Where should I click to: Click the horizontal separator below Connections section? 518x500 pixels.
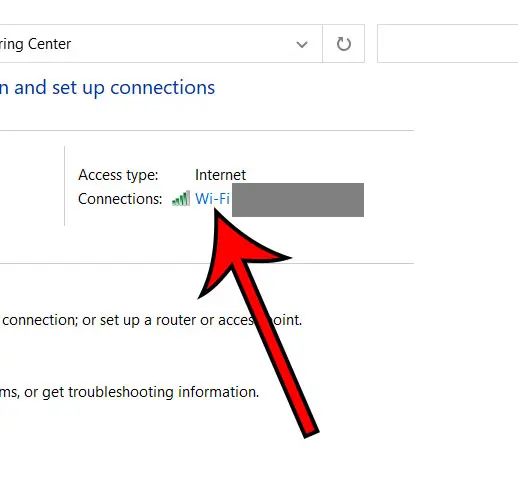[x=207, y=263]
